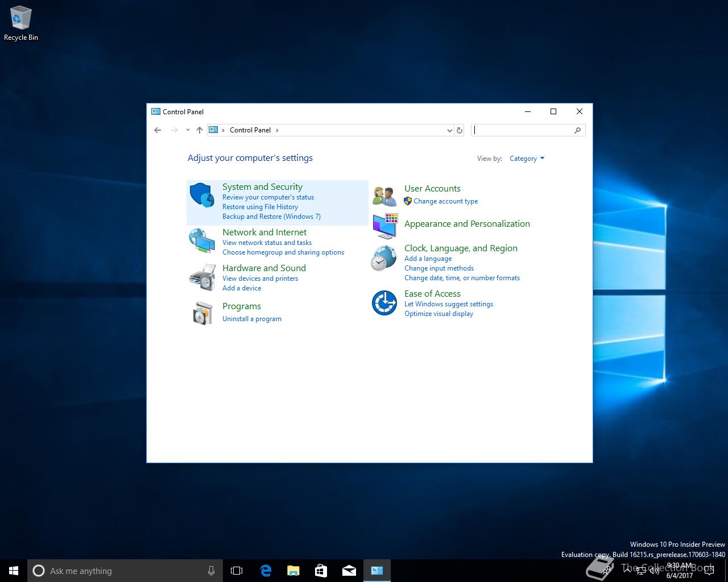The height and width of the screenshot is (582, 728).
Task: Open the Programs disc icon
Action: click(202, 313)
